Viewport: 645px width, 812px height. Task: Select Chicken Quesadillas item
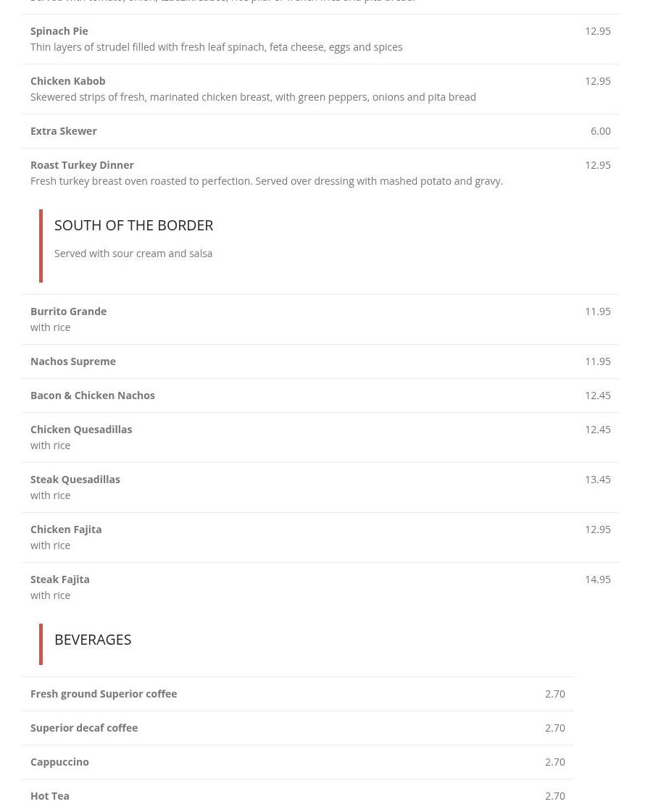click(x=81, y=430)
